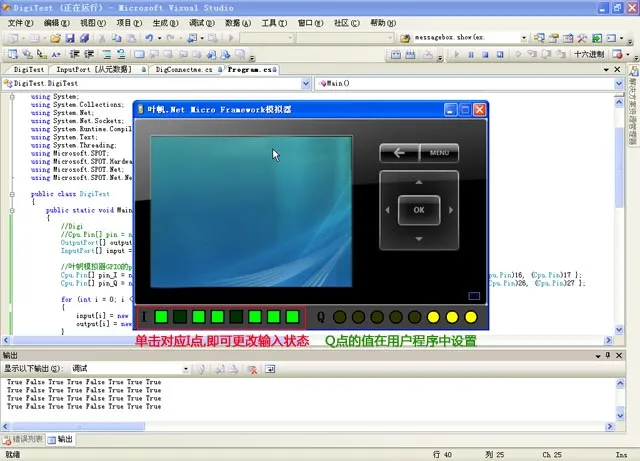Close the Output panel with its X

(619, 356)
